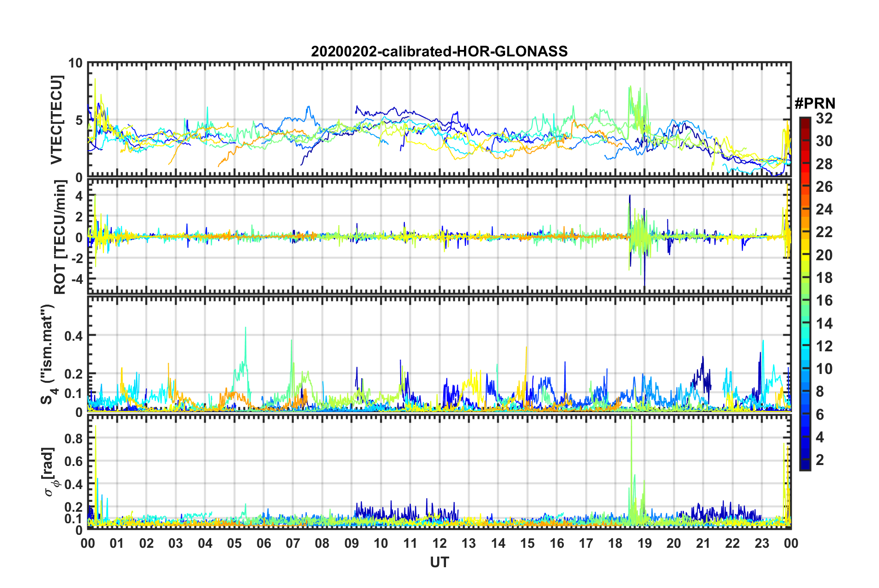879x588 pixels.
Task: Click the dark blue colorbar region near 2
Action: [x=805, y=460]
